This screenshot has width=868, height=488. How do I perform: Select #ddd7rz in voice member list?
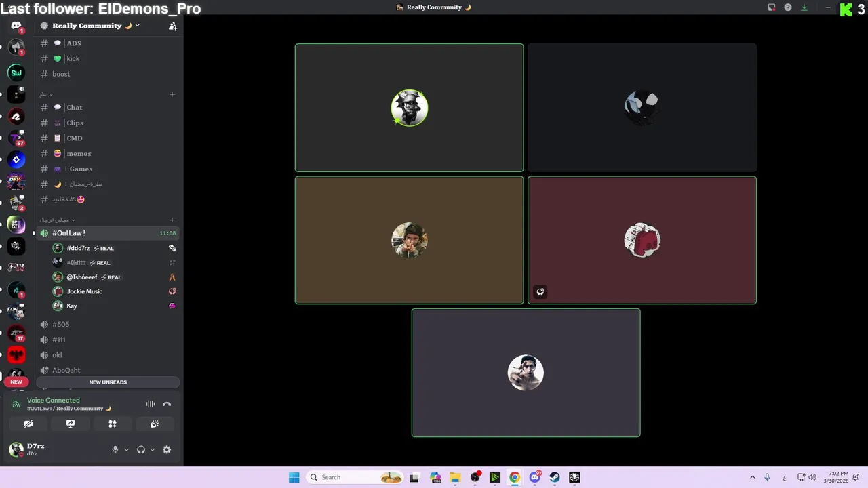click(x=114, y=248)
